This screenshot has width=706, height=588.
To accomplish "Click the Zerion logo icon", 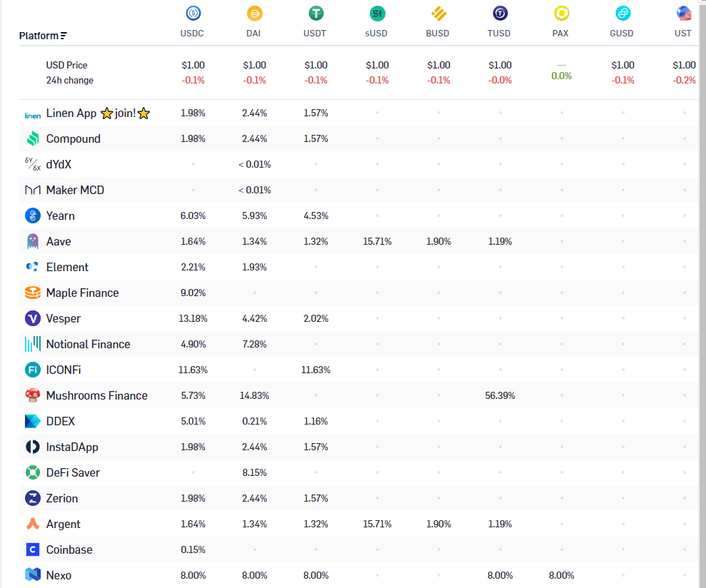I will point(32,498).
